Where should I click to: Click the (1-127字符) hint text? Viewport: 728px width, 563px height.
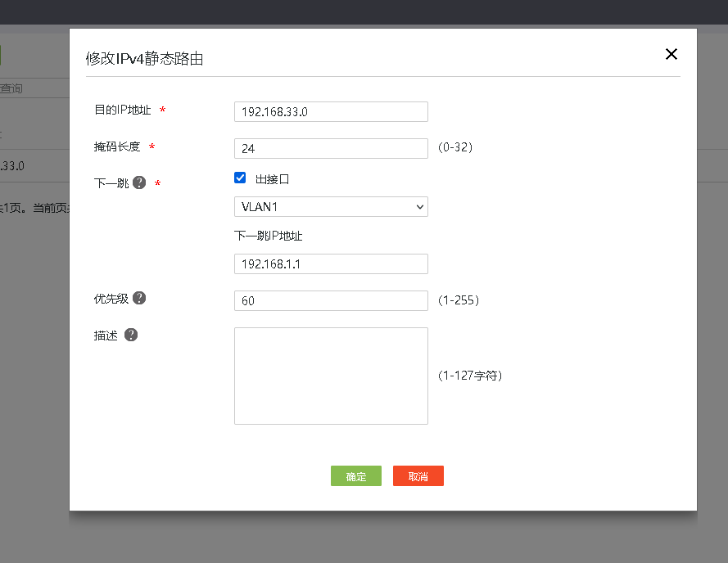(470, 375)
